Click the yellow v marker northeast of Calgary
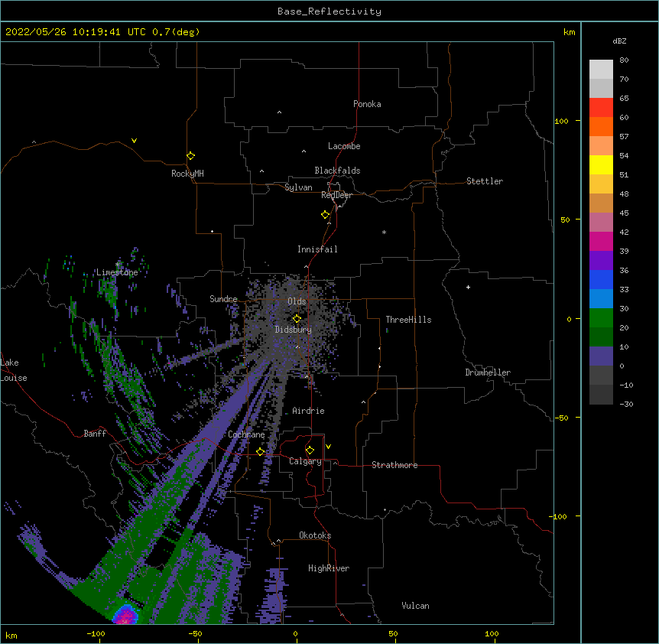The image size is (659, 644). click(x=328, y=447)
